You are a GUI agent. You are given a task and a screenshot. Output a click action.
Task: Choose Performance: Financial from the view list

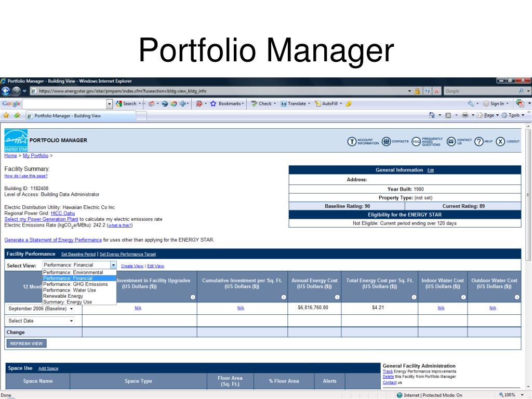[79, 278]
